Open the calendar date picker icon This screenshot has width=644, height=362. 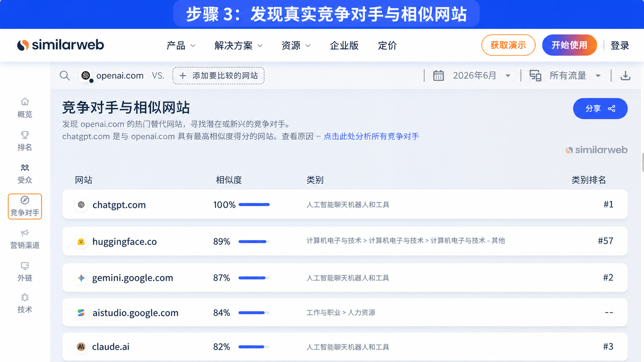click(x=438, y=75)
